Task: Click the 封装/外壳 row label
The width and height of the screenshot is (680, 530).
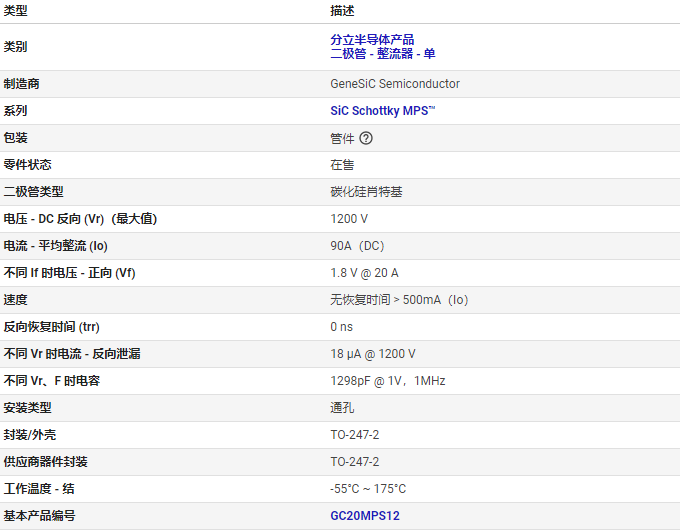Action: 31,435
